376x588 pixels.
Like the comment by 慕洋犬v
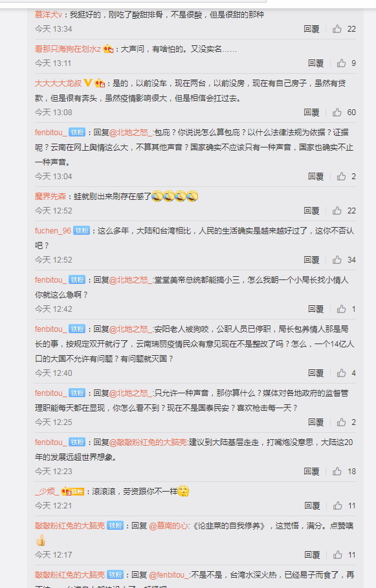(x=337, y=29)
